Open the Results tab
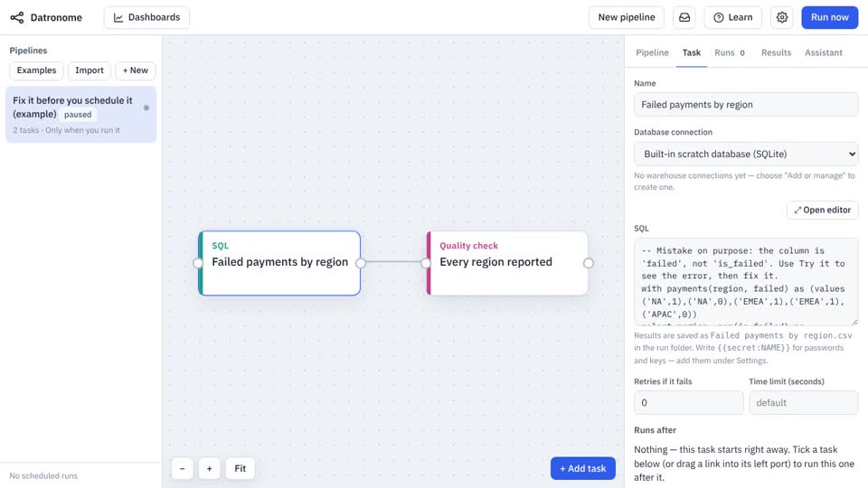This screenshot has height=488, width=868. point(776,52)
